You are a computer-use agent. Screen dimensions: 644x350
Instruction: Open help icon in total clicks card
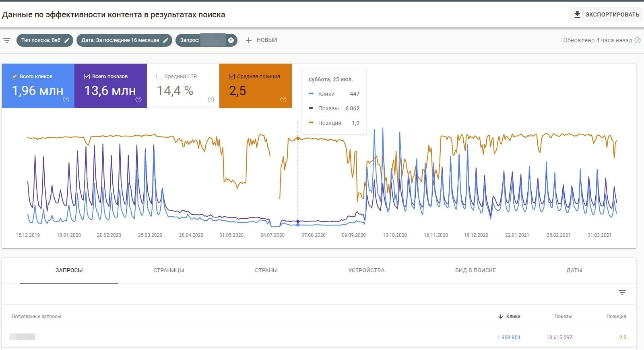tap(66, 99)
